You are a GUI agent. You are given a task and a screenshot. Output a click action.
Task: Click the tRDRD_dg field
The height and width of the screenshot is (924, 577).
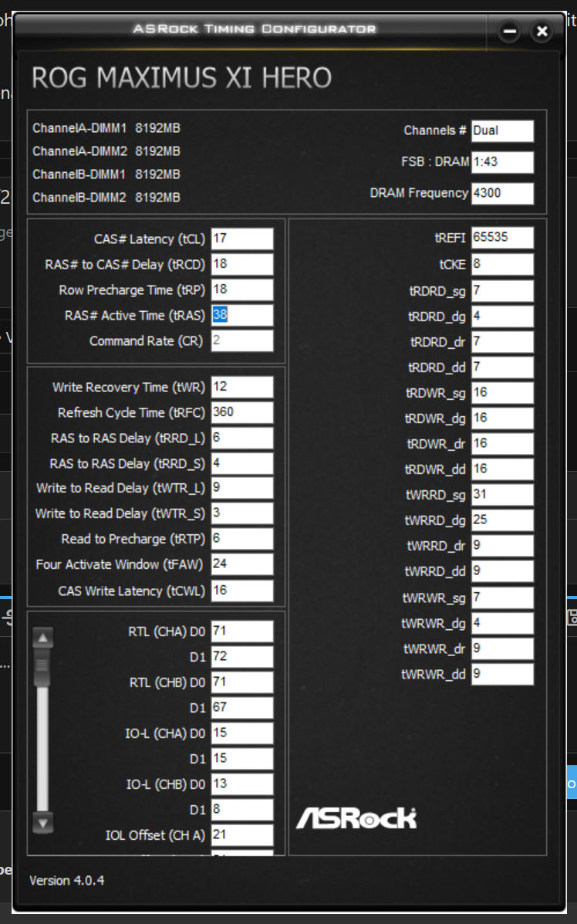click(502, 316)
